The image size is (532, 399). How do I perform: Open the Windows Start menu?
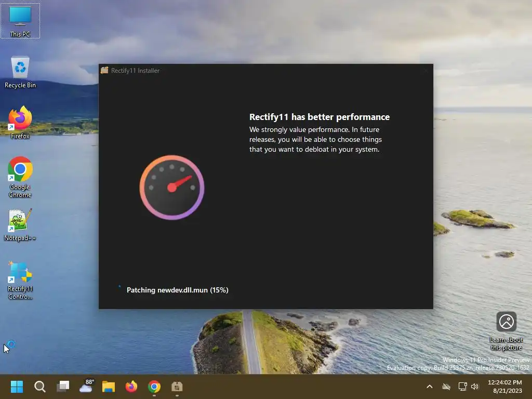point(17,387)
